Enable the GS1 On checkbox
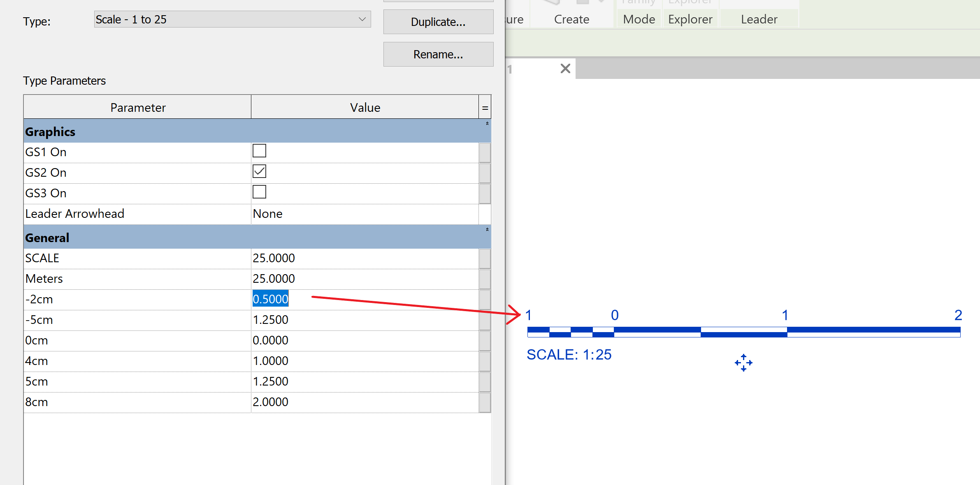This screenshot has width=980, height=485. coord(259,151)
